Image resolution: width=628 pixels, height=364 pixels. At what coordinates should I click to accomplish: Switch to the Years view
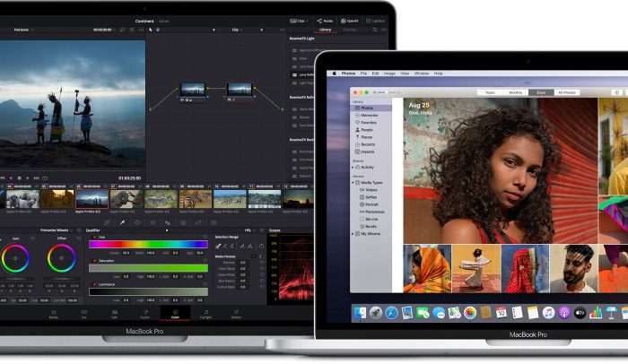(x=490, y=92)
